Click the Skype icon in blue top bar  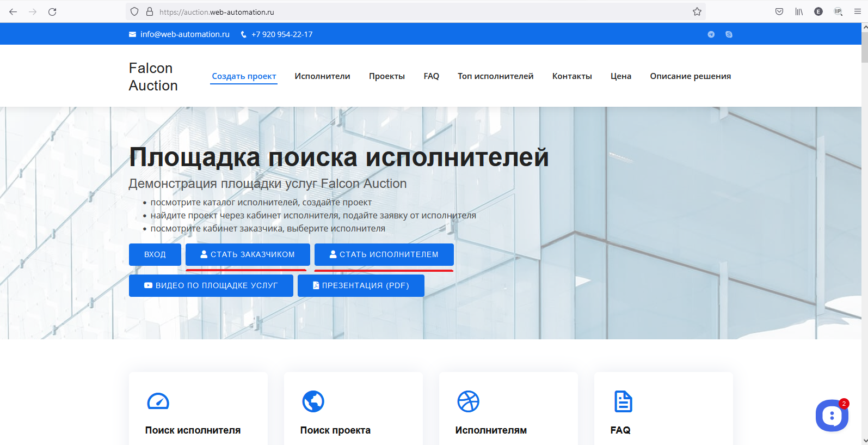coord(729,34)
